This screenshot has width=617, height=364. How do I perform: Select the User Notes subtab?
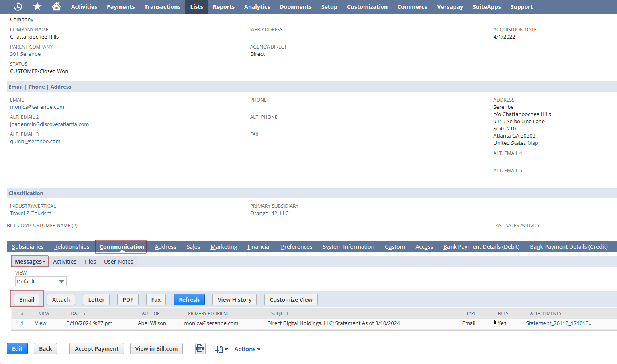click(118, 262)
